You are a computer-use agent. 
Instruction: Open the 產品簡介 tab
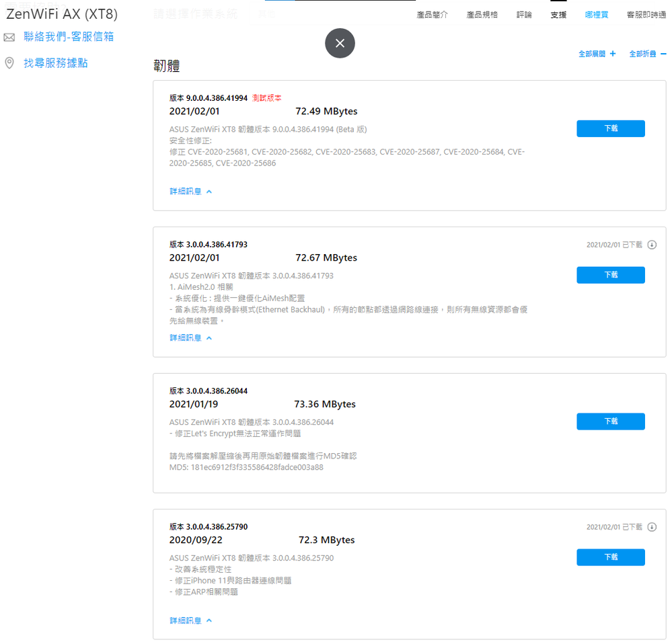click(432, 15)
